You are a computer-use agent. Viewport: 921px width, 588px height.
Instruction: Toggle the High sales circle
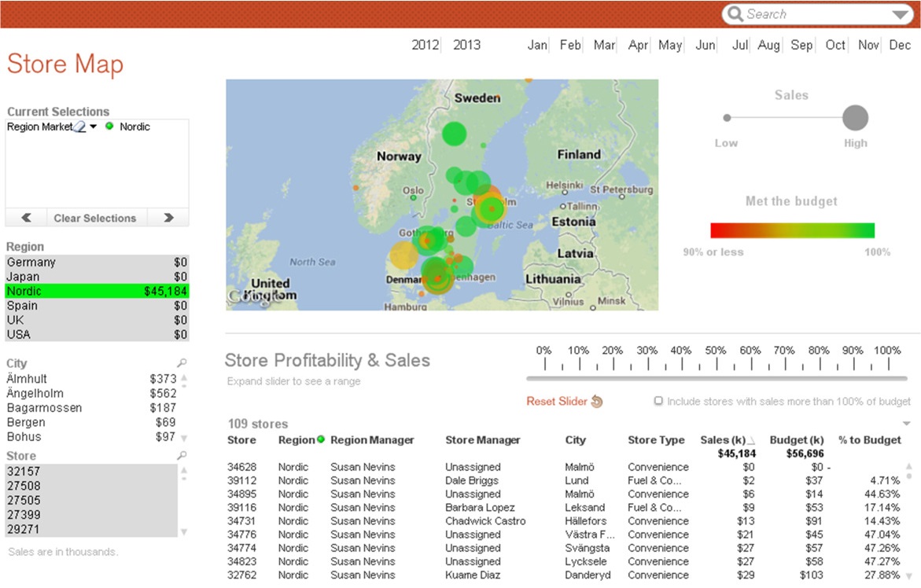pos(855,118)
